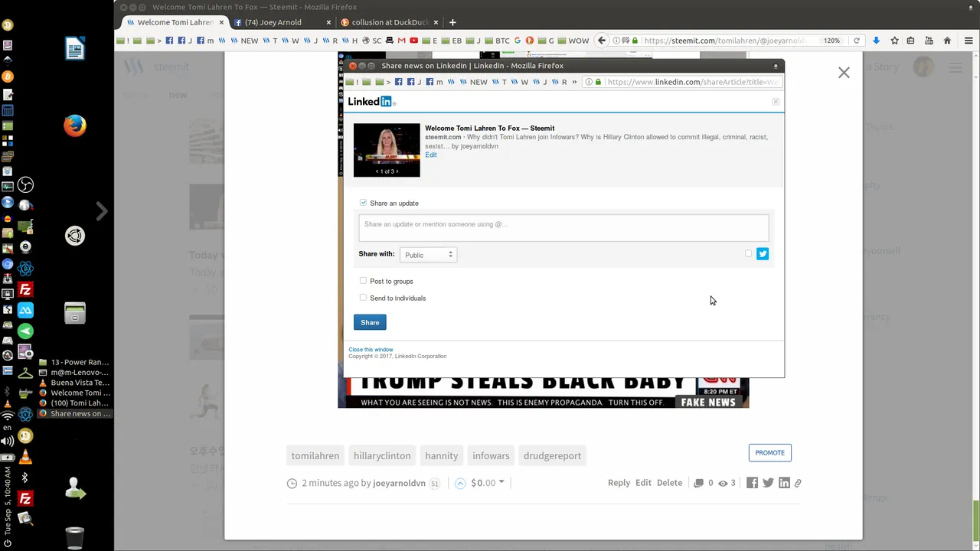The image size is (980, 551).
Task: Click the Delete link under post
Action: click(669, 483)
